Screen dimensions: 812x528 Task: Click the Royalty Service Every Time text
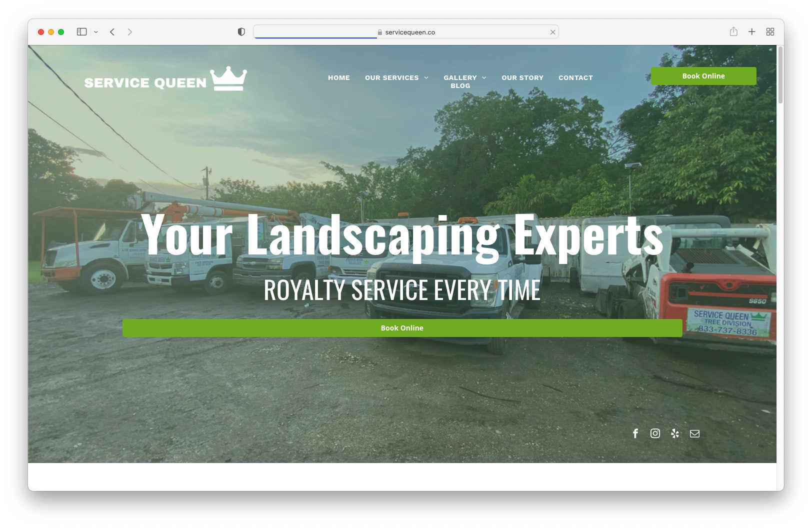pos(402,290)
